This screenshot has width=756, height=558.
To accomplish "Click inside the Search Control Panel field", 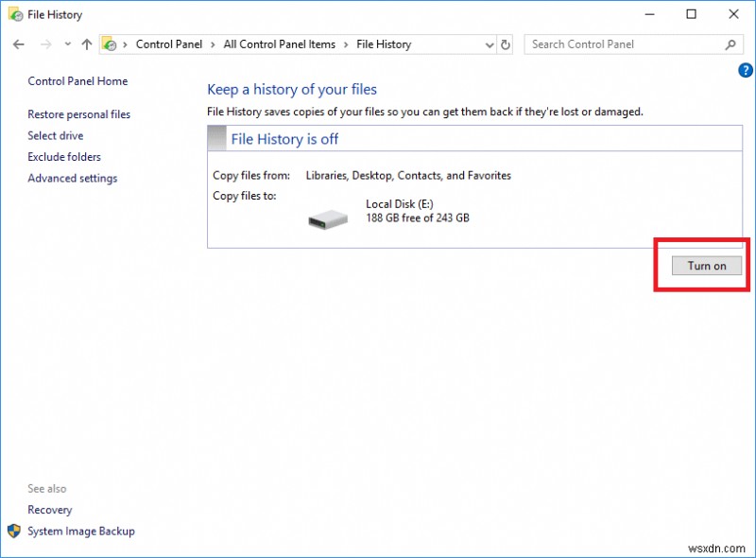I will [x=614, y=44].
